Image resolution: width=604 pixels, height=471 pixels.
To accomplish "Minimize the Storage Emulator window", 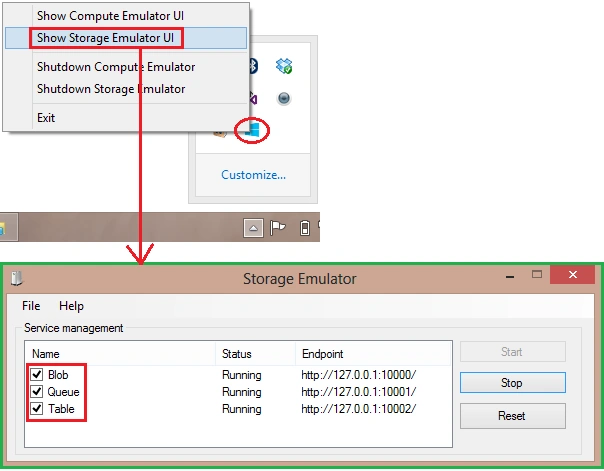I will pyautogui.click(x=510, y=277).
